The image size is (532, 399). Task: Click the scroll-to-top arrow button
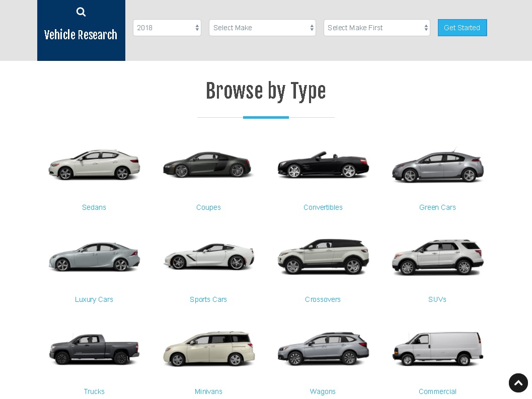(x=518, y=383)
